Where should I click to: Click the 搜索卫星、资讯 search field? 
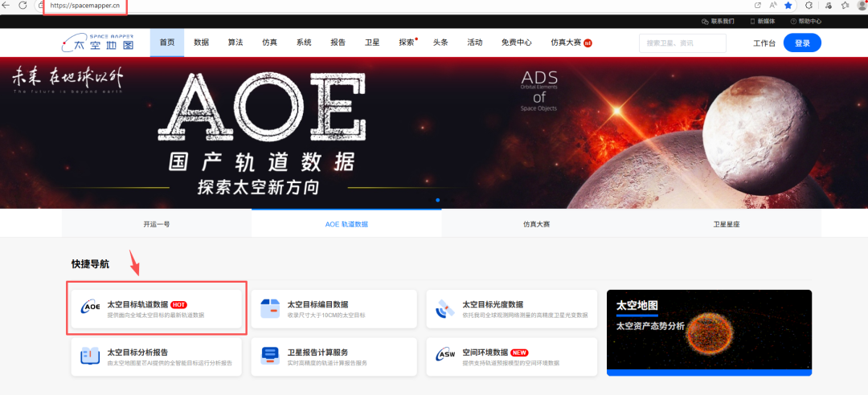[682, 43]
